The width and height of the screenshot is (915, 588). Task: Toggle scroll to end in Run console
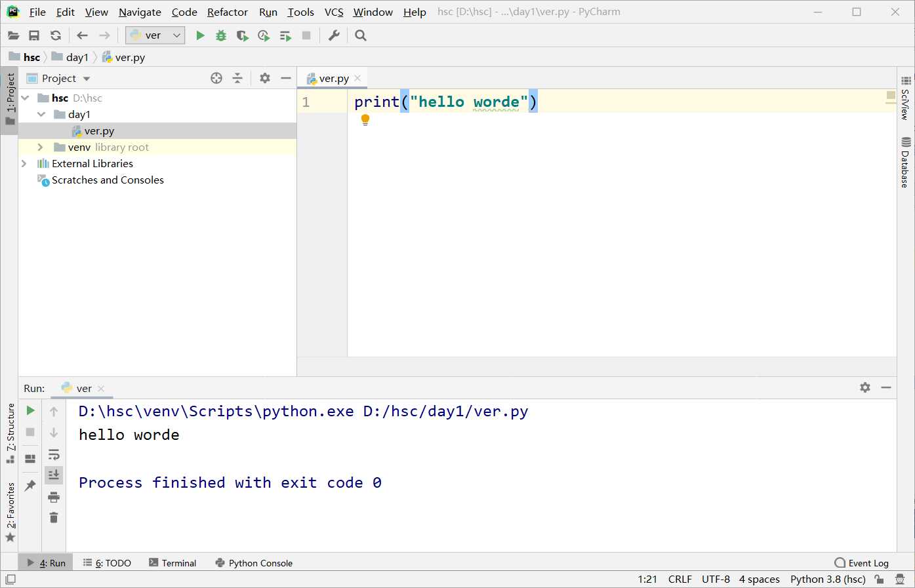(x=54, y=475)
